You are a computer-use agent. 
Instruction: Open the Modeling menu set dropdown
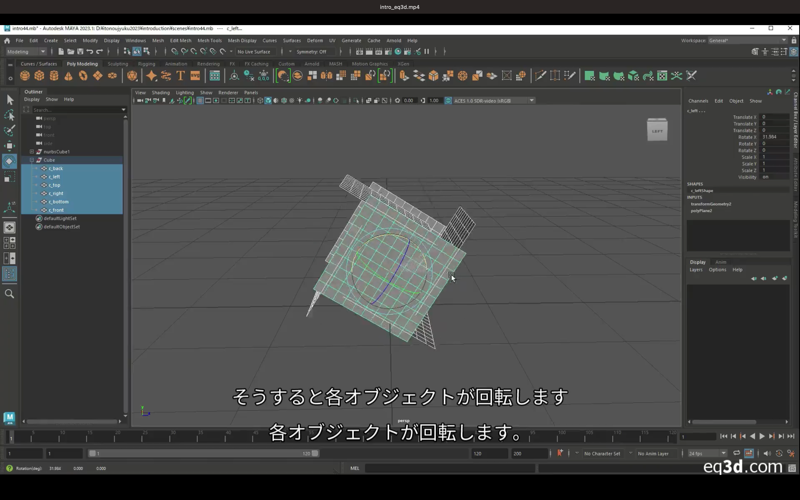click(24, 51)
